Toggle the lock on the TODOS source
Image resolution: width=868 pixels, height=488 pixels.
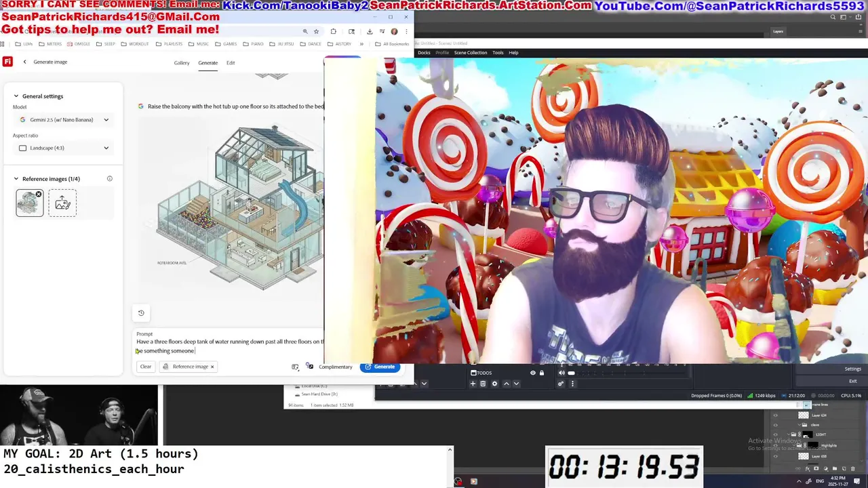[541, 373]
